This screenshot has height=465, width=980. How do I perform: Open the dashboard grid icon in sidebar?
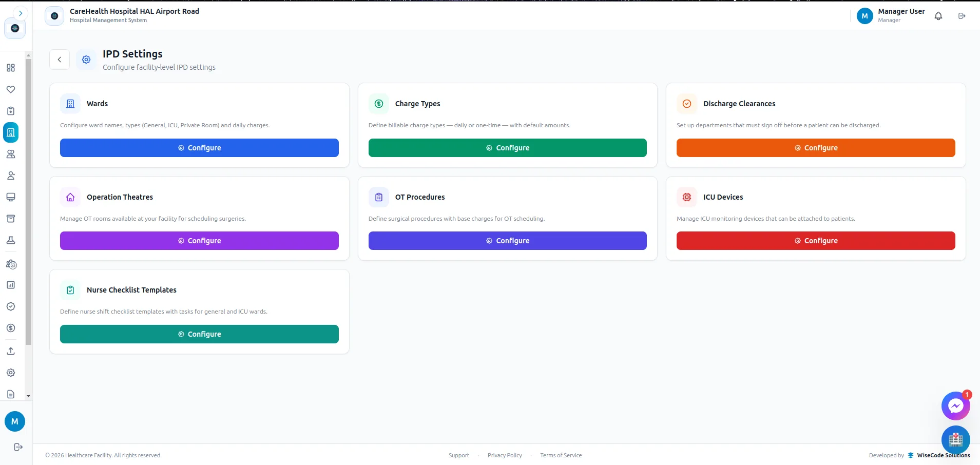pyautogui.click(x=11, y=68)
